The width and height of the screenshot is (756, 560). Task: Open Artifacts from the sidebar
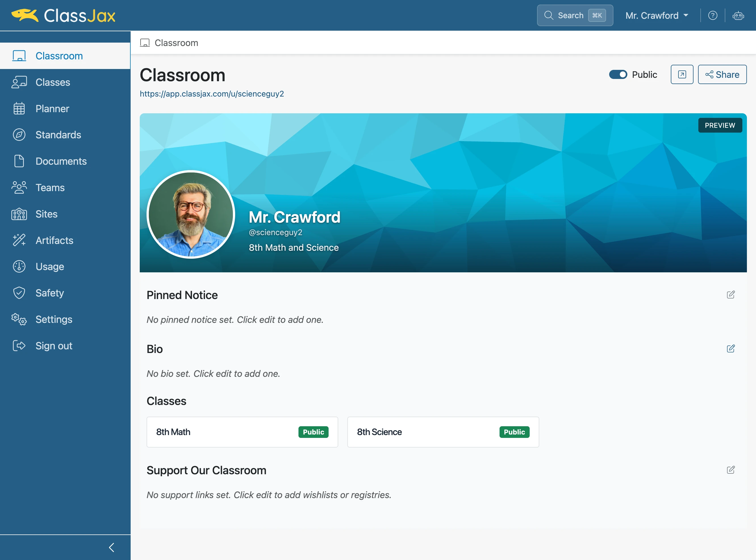pyautogui.click(x=65, y=240)
